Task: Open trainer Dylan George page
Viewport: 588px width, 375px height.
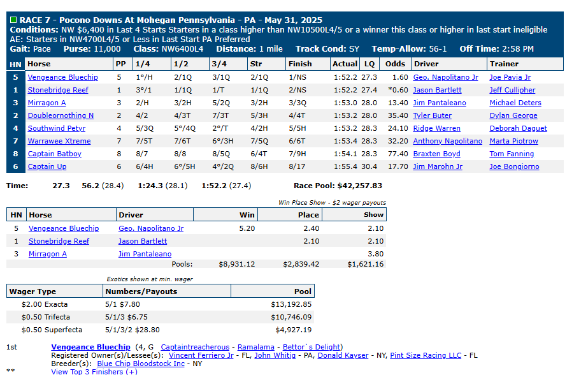Action: pyautogui.click(x=513, y=115)
